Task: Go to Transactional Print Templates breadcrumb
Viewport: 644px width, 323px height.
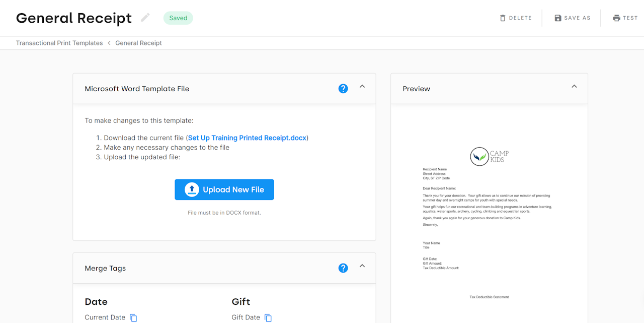Action: tap(59, 43)
